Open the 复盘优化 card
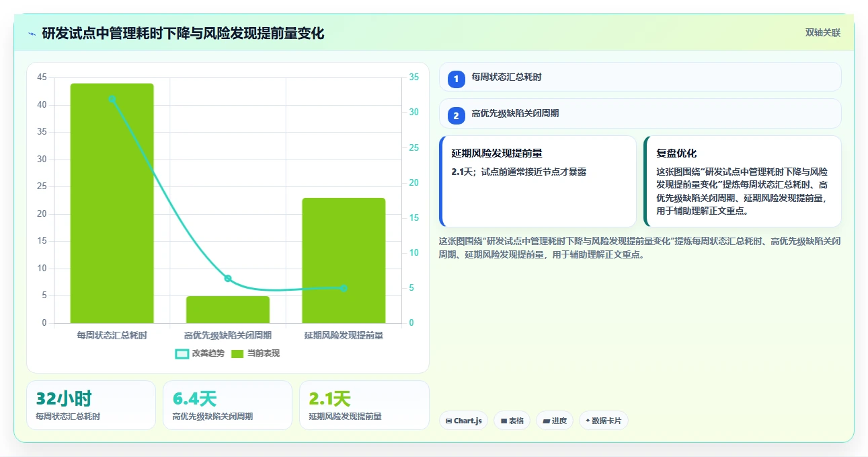Viewport: 868px width, 457px height. (x=742, y=182)
